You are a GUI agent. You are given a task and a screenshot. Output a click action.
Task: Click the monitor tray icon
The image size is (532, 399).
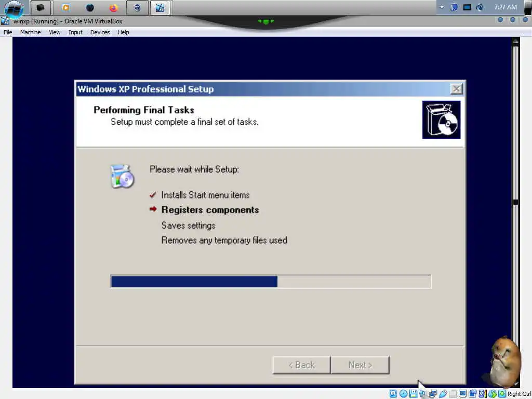point(467,7)
